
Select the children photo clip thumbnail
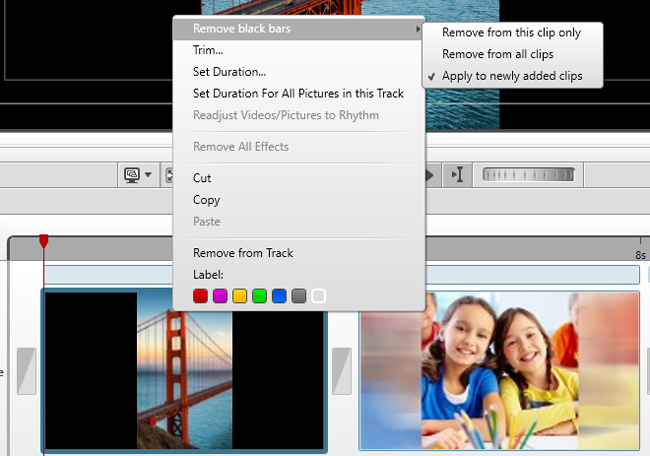tap(498, 370)
